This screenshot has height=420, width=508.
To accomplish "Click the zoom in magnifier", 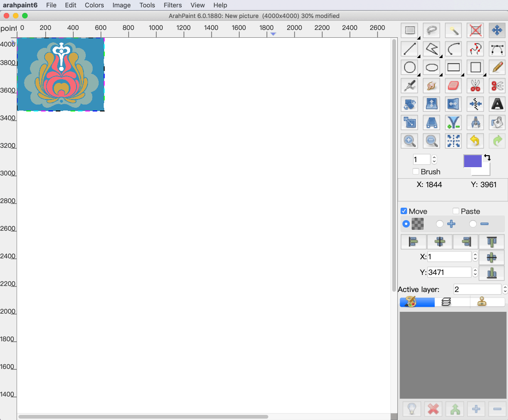I will (x=410, y=141).
